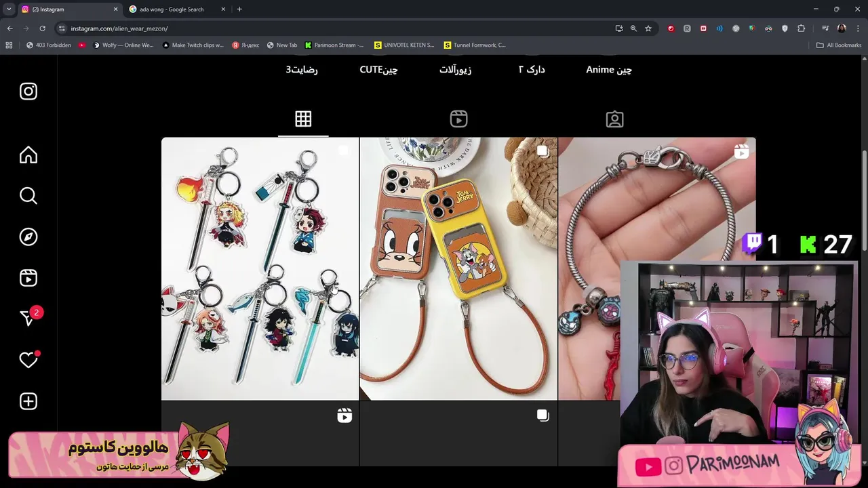Open the Яндекс bookmark

[x=245, y=45]
